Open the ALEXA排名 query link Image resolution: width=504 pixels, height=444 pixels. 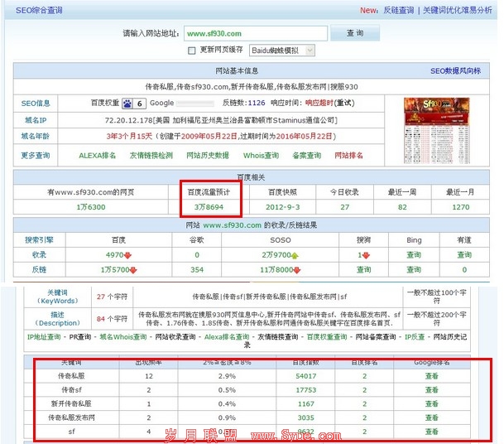click(x=98, y=155)
